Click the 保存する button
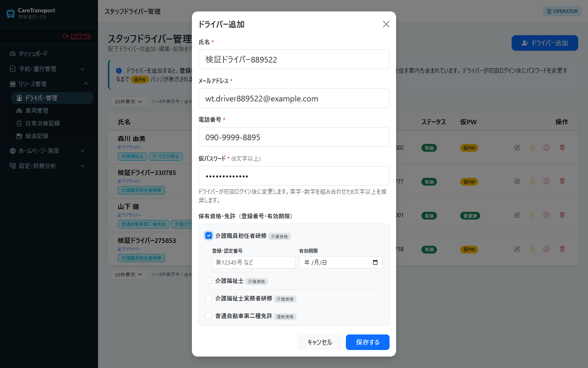Screen dimensions: 588x368 tap(367, 342)
